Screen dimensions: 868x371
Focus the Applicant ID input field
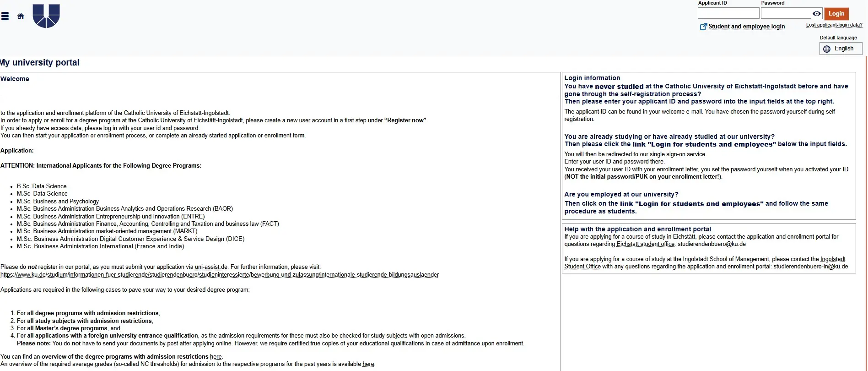tap(728, 14)
